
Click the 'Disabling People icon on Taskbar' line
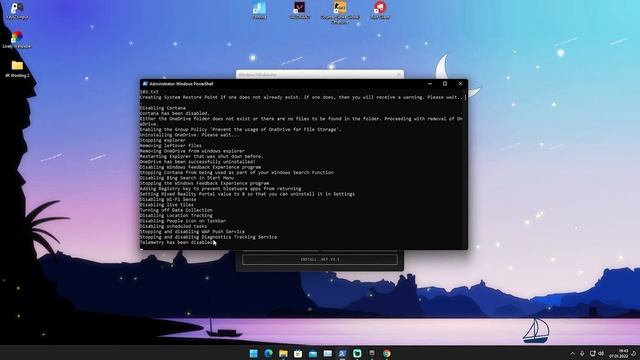click(x=183, y=221)
